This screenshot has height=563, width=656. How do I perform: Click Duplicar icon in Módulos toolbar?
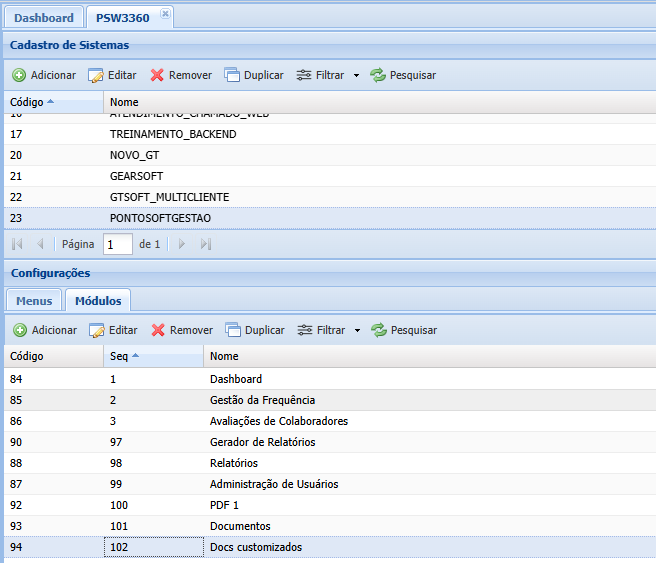point(233,330)
